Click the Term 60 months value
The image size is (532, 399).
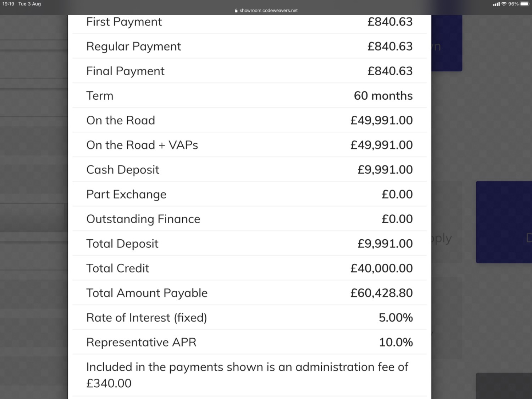383,96
